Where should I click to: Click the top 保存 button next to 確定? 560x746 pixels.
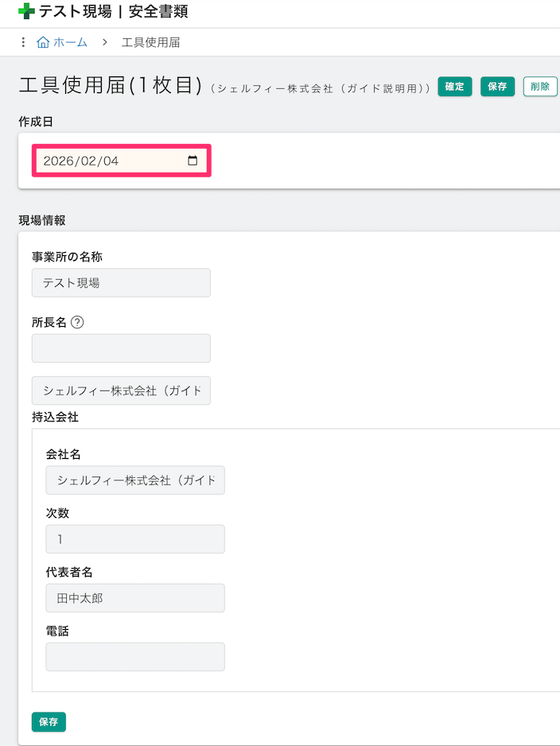(x=498, y=87)
